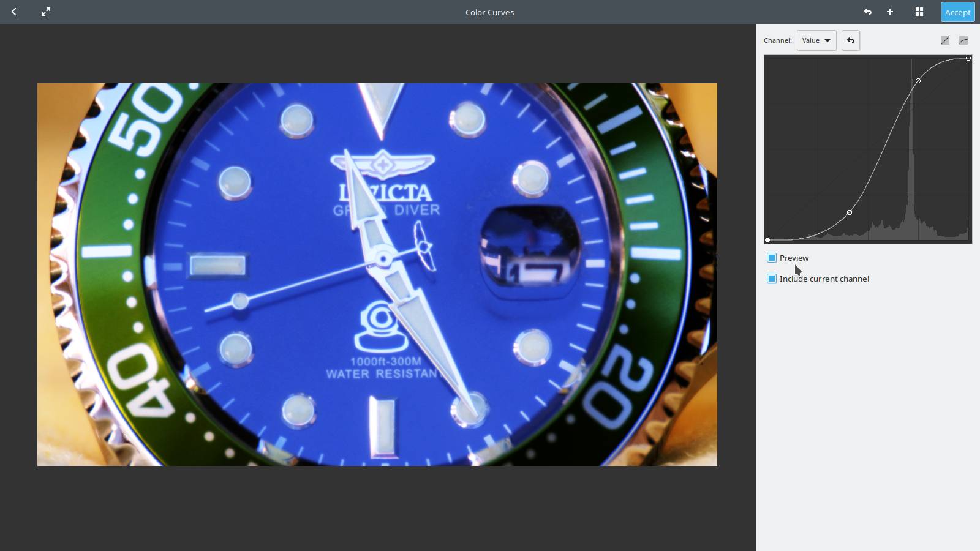Image resolution: width=980 pixels, height=551 pixels.
Task: Toggle fullscreen with the expand arrows icon
Action: [46, 12]
